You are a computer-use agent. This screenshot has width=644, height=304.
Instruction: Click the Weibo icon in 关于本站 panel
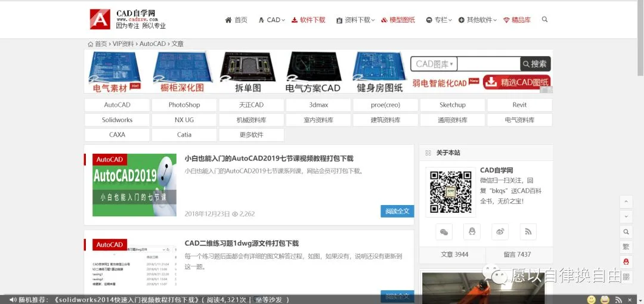500,232
